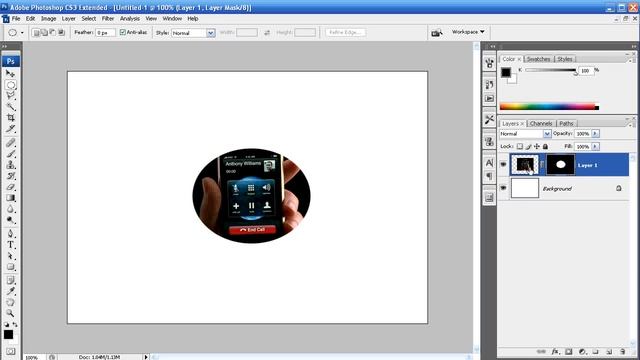Select the Eraser tool

coord(11,187)
